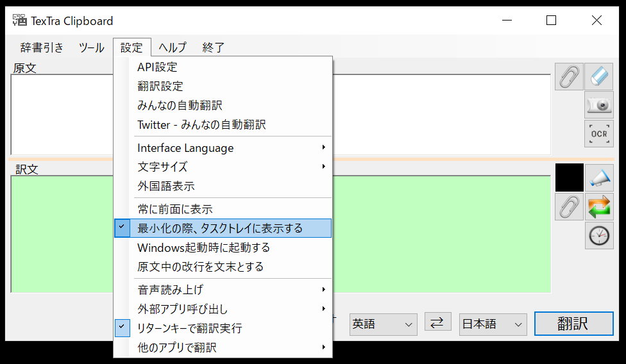Viewport: 626px width, 364px height.
Task: Toggle リターンキーで翻訳実行 option
Action: (223, 328)
